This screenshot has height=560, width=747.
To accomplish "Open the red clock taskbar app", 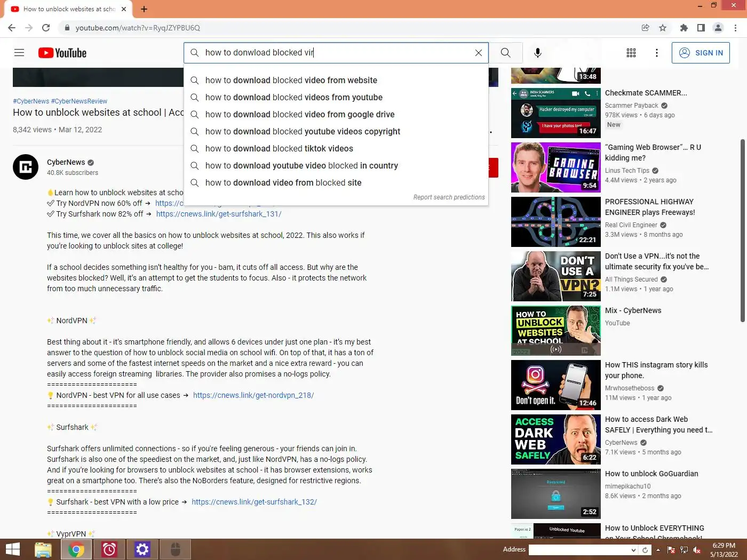I will click(x=109, y=549).
